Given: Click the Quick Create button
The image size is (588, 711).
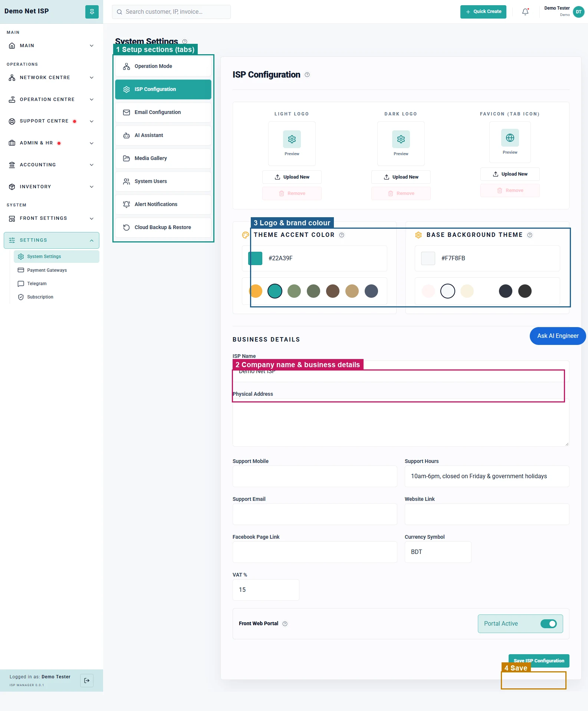Looking at the screenshot, I should [x=483, y=12].
